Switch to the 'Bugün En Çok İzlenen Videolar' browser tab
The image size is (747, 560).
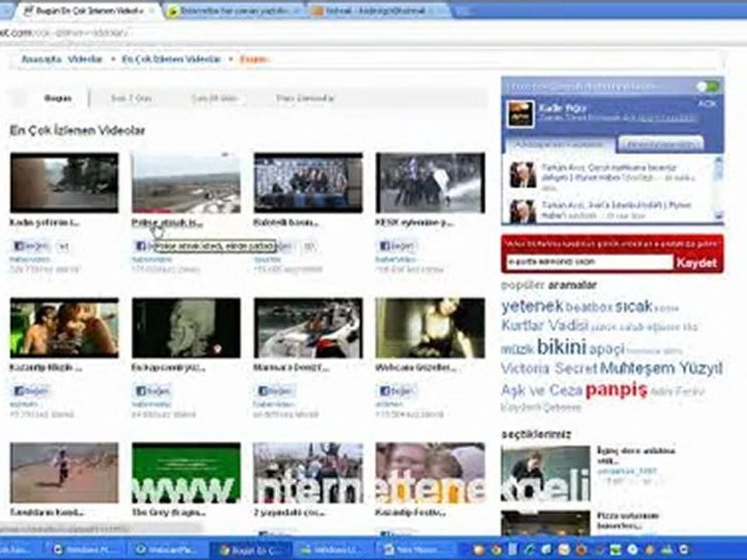click(88, 11)
